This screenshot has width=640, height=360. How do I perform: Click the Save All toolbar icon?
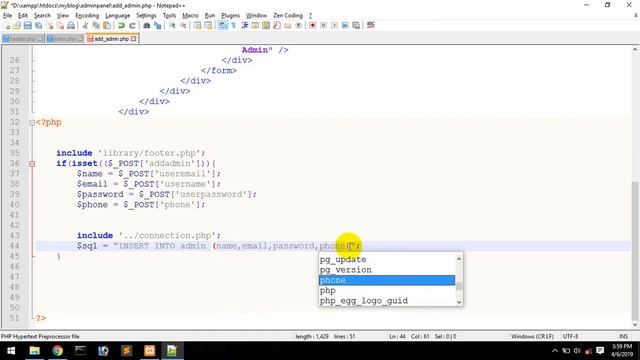tap(38, 25)
